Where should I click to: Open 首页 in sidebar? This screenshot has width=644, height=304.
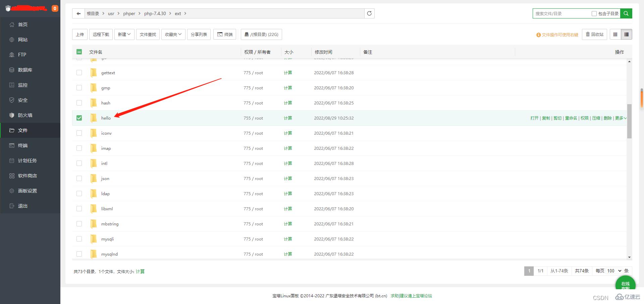tap(30, 25)
